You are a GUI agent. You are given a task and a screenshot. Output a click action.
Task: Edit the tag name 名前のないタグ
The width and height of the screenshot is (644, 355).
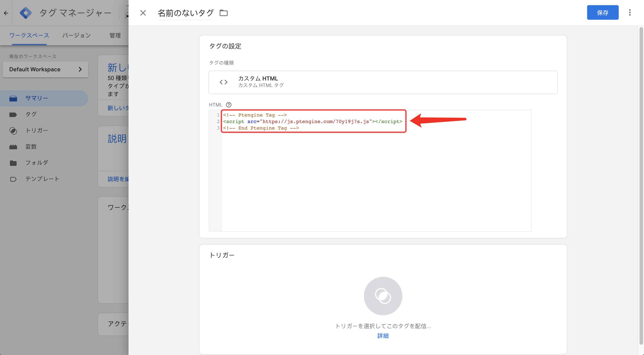(x=185, y=13)
